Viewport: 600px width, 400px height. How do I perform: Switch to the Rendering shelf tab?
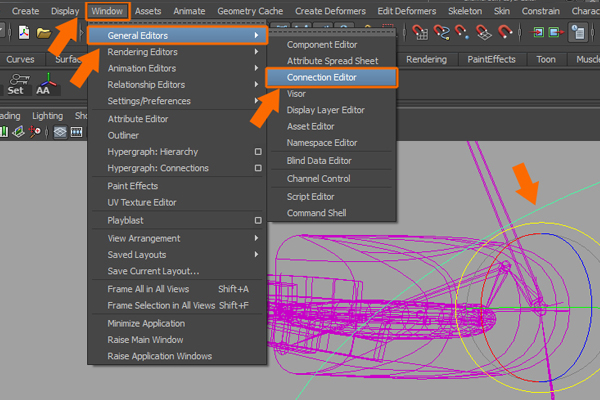[x=426, y=60]
